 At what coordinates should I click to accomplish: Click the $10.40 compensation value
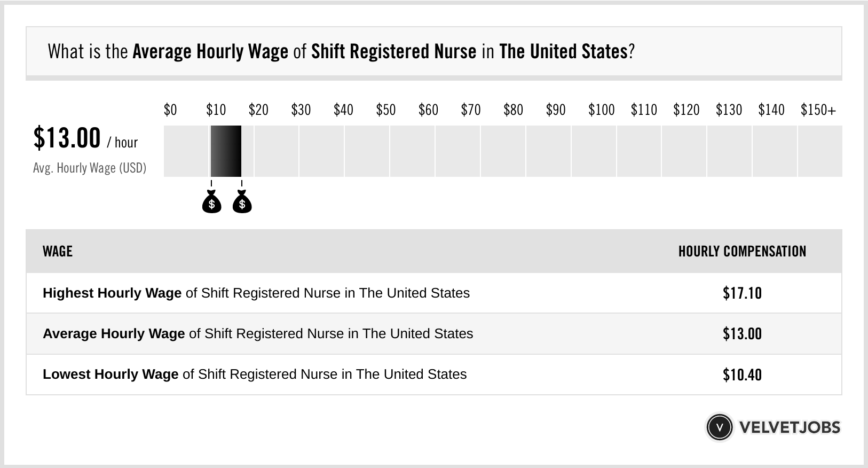[742, 375]
